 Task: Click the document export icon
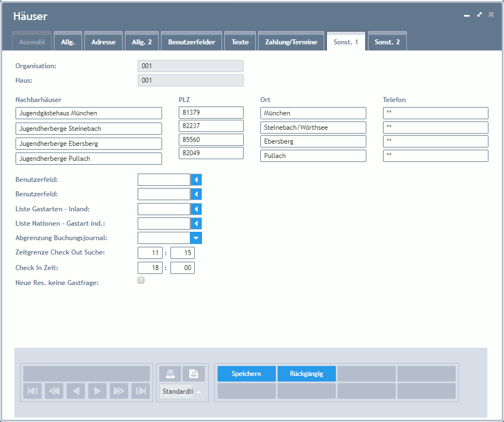(x=194, y=374)
